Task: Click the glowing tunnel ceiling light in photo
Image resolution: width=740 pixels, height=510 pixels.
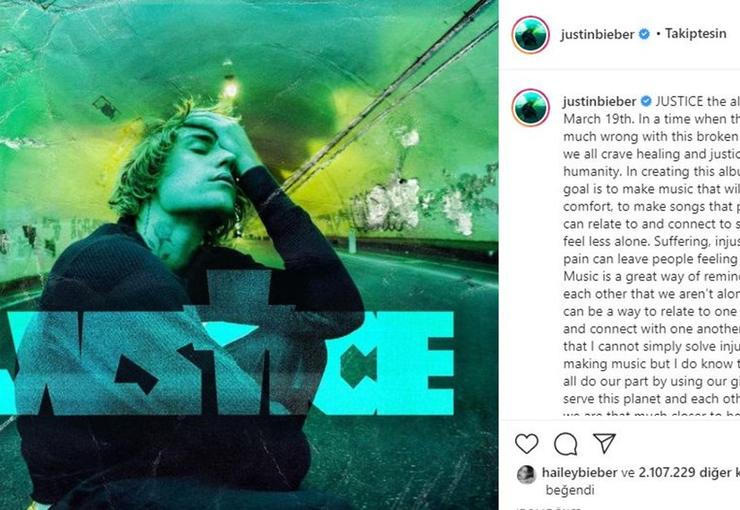Action: [230, 88]
